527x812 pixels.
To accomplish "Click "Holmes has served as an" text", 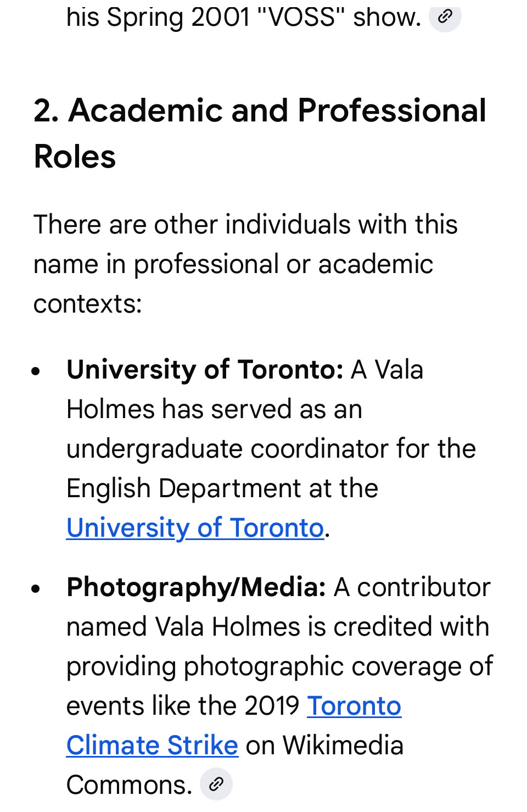I will pyautogui.click(x=214, y=409).
